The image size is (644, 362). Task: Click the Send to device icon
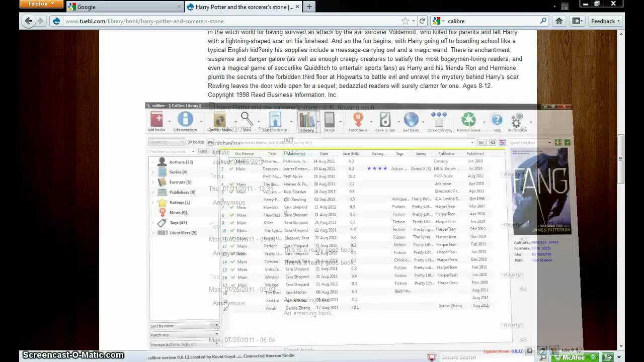(x=275, y=119)
